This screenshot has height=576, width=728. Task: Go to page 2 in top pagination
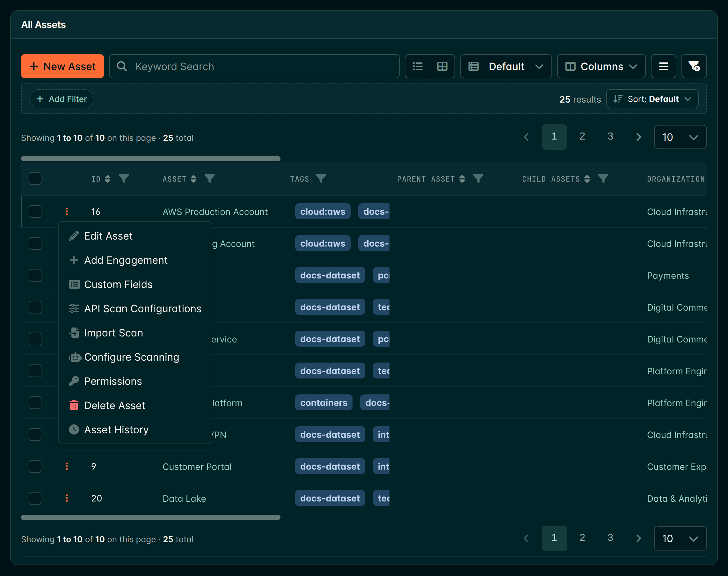pos(582,137)
